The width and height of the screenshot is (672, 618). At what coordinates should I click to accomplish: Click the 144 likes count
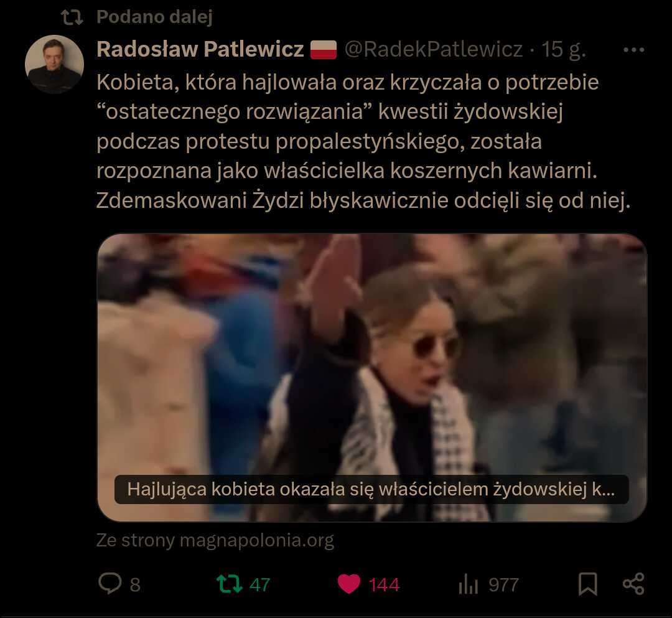[384, 584]
